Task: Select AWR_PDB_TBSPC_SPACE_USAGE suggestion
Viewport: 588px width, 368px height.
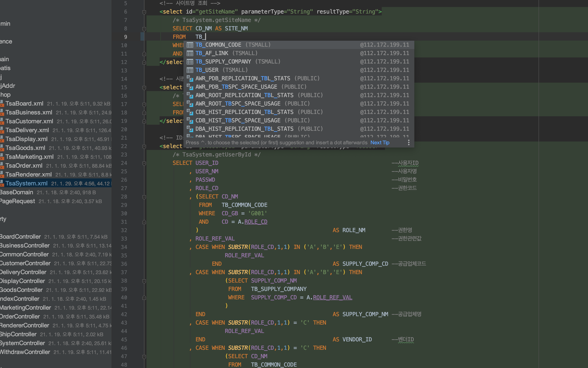Action: (299, 87)
